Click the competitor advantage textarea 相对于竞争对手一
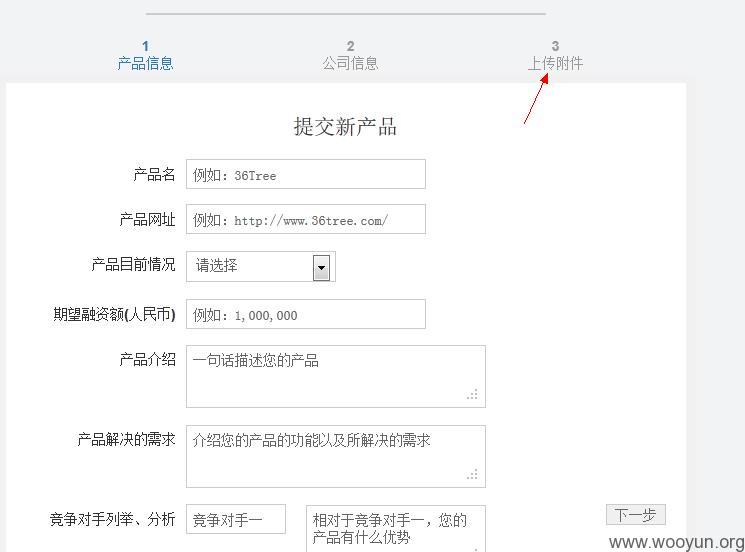 (x=396, y=529)
